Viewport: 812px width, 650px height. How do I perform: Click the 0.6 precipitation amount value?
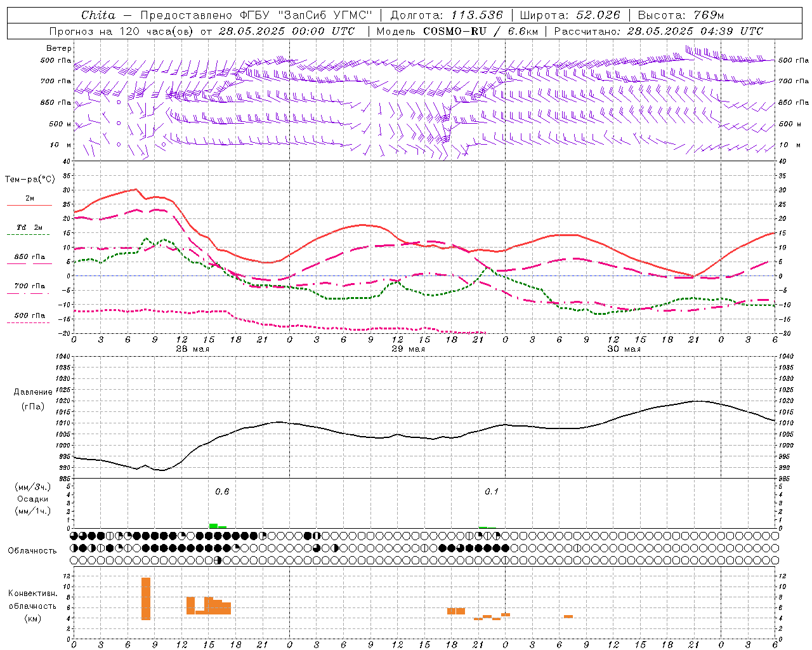222,492
